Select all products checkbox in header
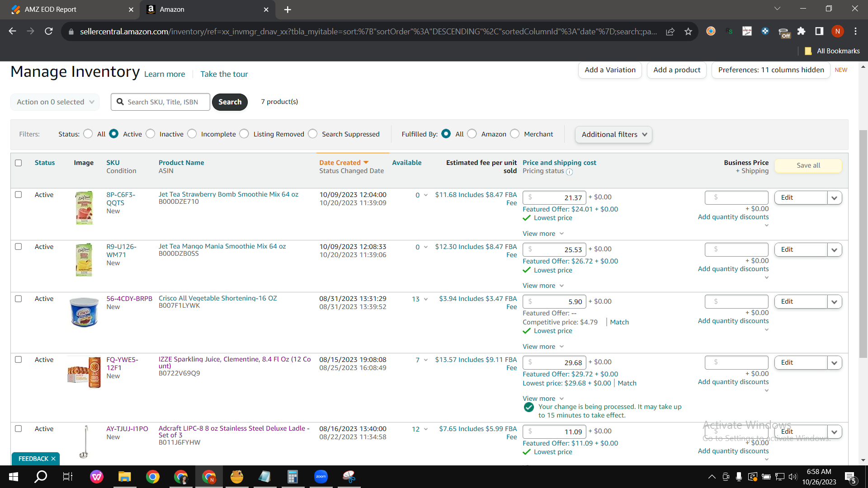This screenshot has height=488, width=868. click(19, 163)
